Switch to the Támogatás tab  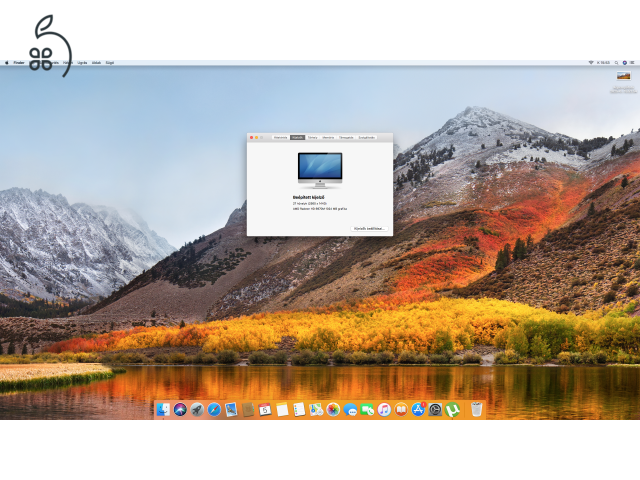point(346,138)
